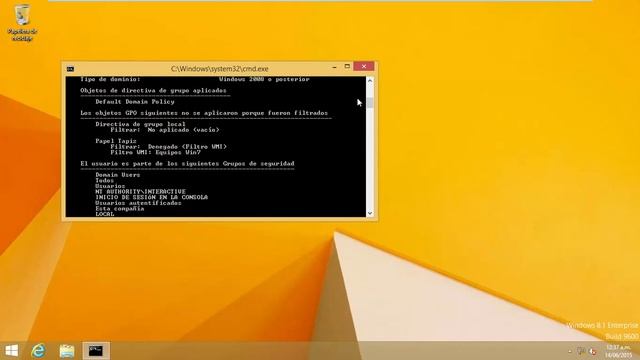
Task: Click the 'LOCAL' group line
Action: point(104,214)
